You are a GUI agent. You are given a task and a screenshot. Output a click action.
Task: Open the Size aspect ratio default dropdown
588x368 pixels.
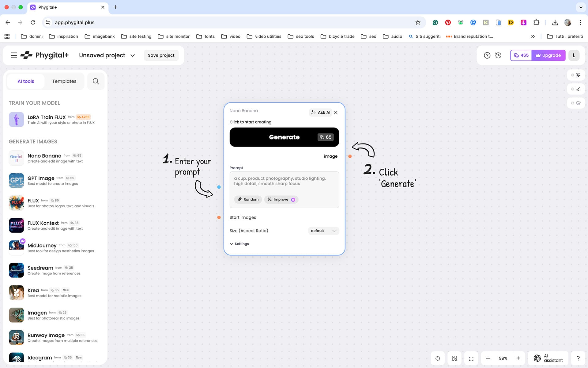tap(323, 231)
